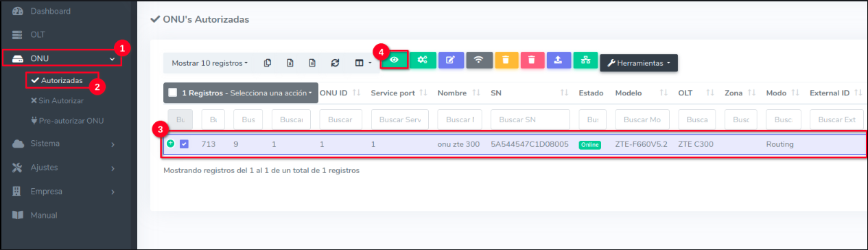This screenshot has width=868, height=250.
Task: Click the purple edit pencil button
Action: click(450, 60)
